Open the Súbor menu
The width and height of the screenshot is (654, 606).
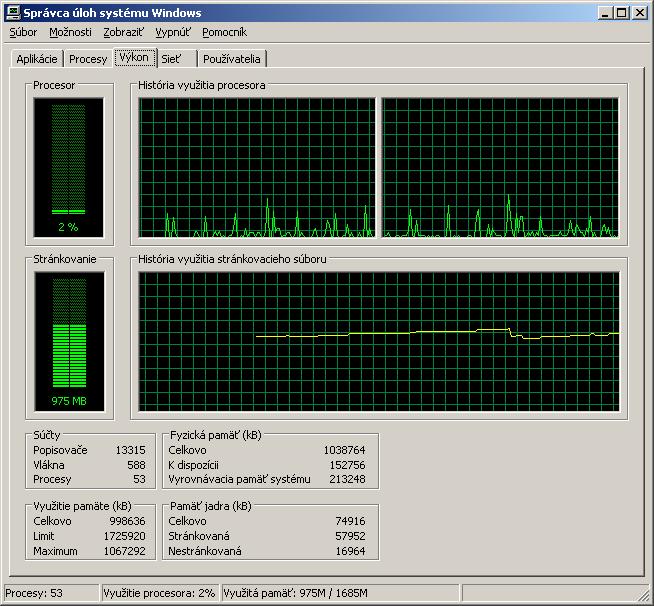point(23,32)
